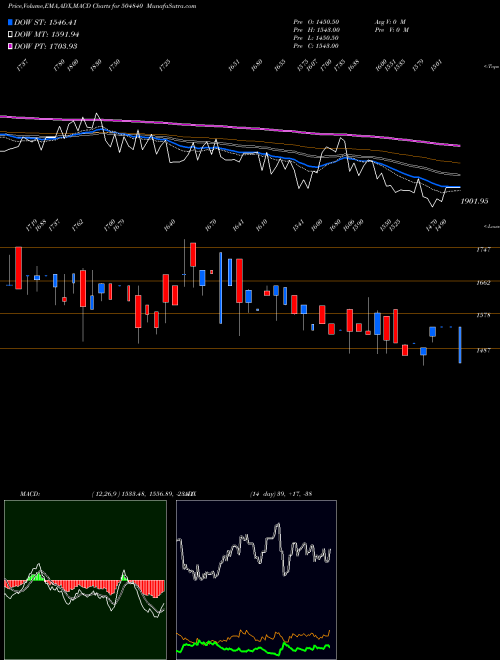
Task: Click the 'Pre L: 1450.50' value
Action: tap(316, 38)
